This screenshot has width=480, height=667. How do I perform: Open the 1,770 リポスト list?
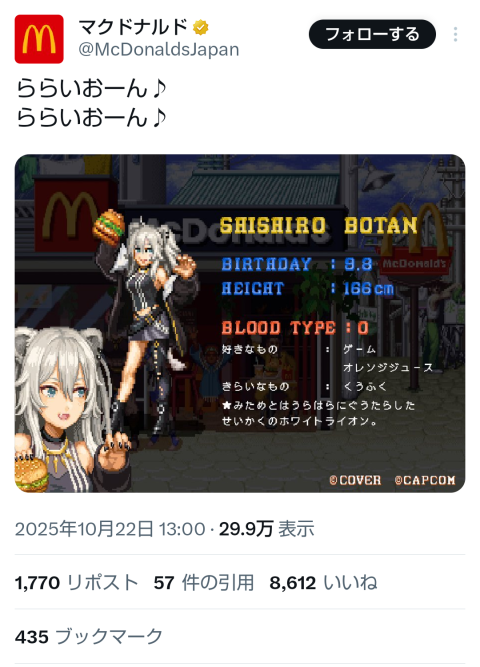[x=77, y=583]
